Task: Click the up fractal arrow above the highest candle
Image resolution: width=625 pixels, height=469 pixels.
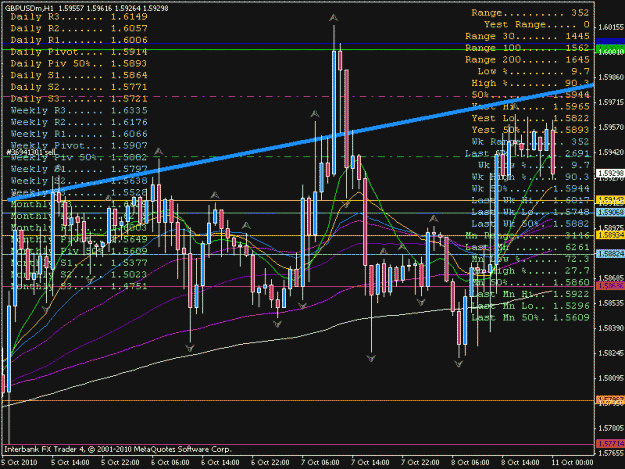Action: point(334,18)
